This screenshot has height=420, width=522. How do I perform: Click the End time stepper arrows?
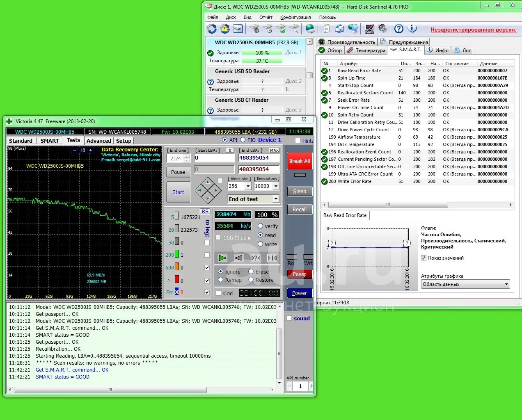coord(186,158)
